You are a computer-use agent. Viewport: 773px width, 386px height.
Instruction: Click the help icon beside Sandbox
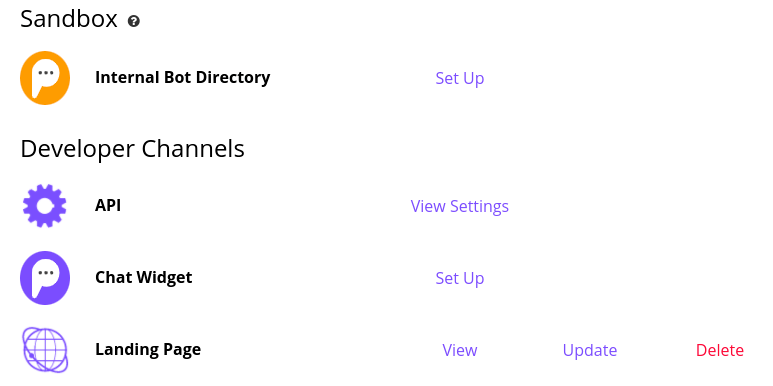[x=134, y=21]
